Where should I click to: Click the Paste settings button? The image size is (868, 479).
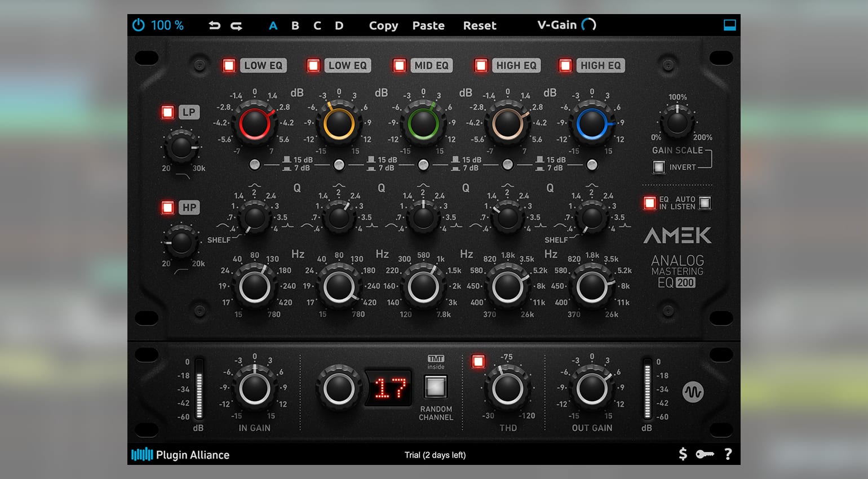tap(428, 25)
